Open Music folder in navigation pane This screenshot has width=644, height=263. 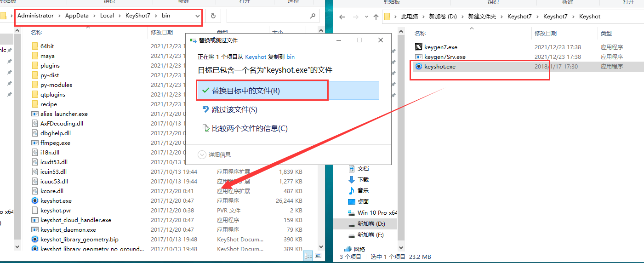[x=363, y=190]
